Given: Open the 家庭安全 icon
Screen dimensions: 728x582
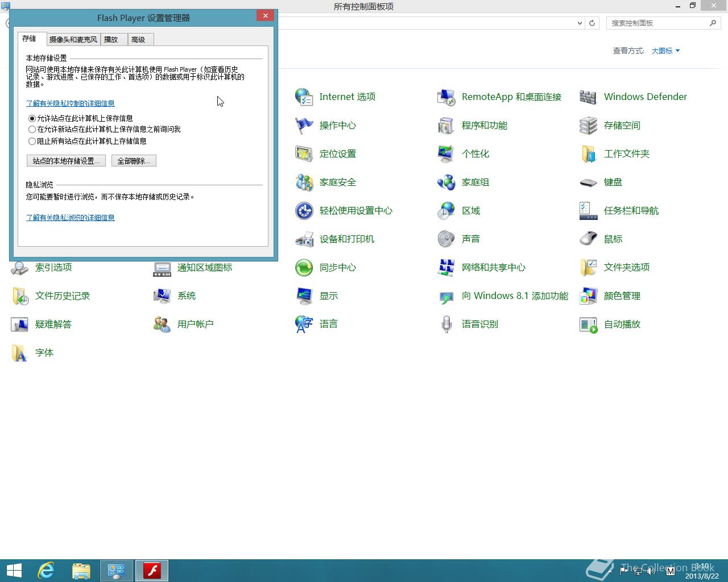Looking at the screenshot, I should (x=304, y=182).
